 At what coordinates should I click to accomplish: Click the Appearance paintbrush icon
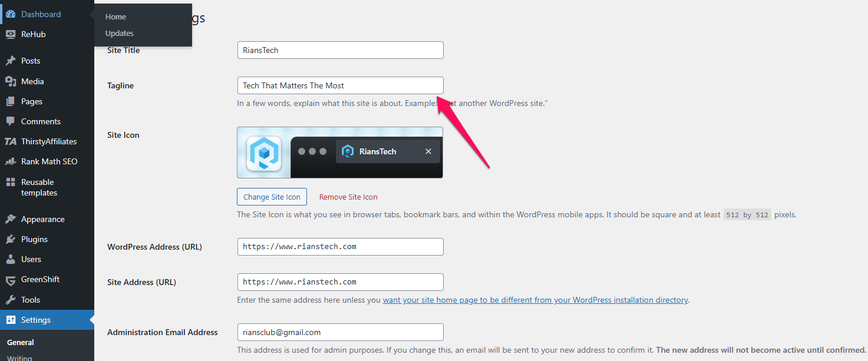tap(11, 219)
